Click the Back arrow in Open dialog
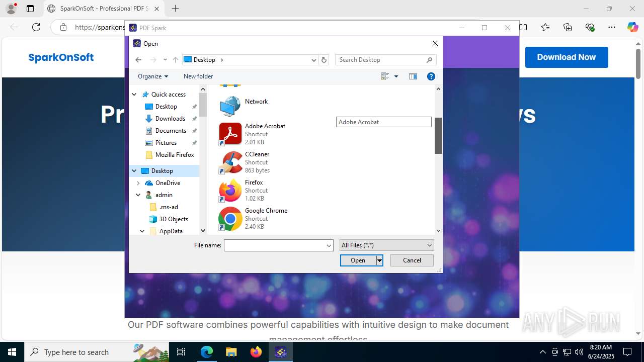This screenshot has height=362, width=644. (138, 60)
